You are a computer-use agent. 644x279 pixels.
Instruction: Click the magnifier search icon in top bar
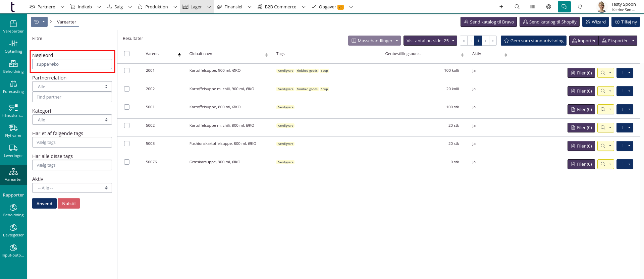(x=517, y=7)
